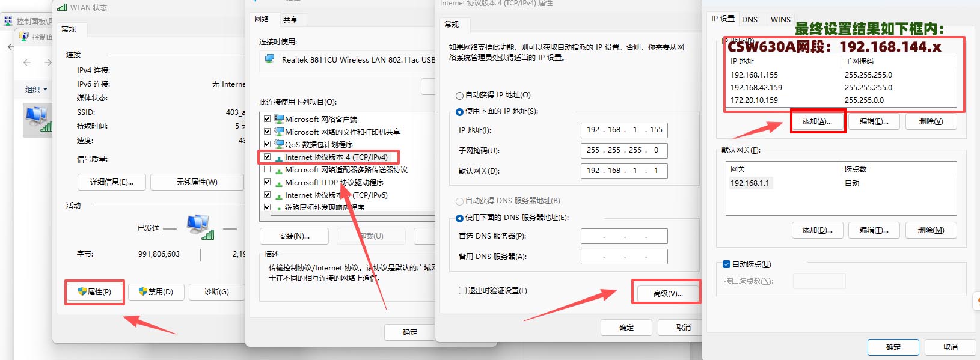Viewport: 980px width, 360px height.
Task: Select the 192.168.42.159 IP address row
Action: 756,88
